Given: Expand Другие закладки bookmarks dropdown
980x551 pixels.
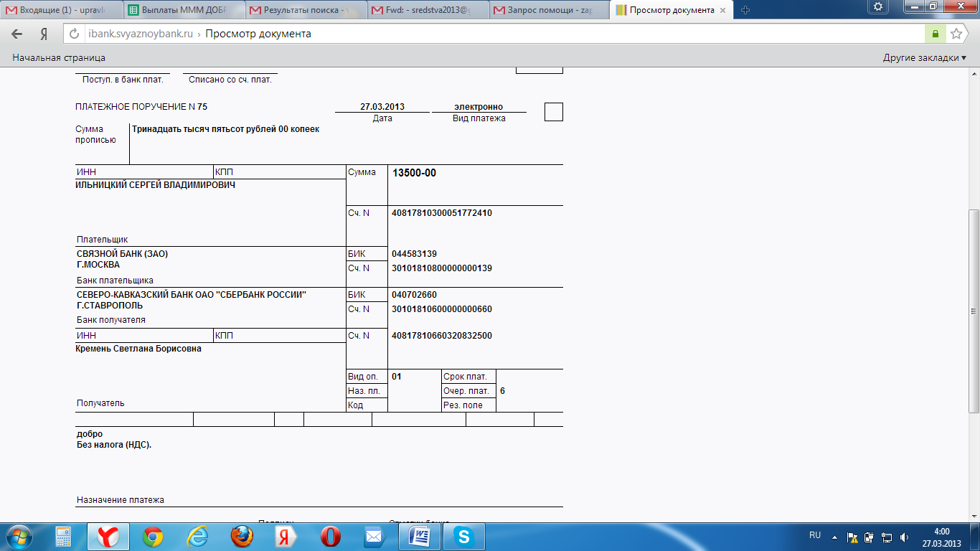Looking at the screenshot, I should point(925,57).
